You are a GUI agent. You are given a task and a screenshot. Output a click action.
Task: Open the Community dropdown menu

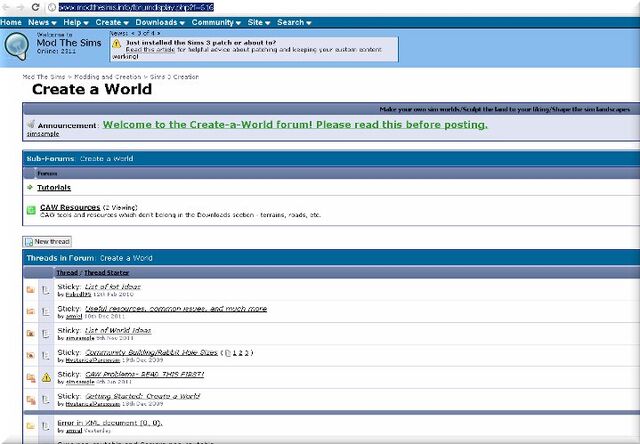click(x=216, y=22)
